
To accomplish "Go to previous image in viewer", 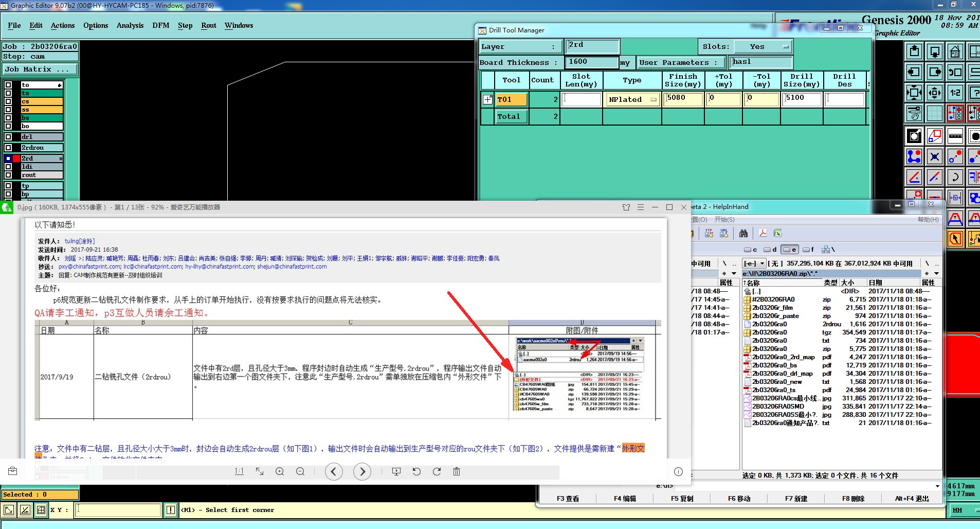I will [x=334, y=471].
